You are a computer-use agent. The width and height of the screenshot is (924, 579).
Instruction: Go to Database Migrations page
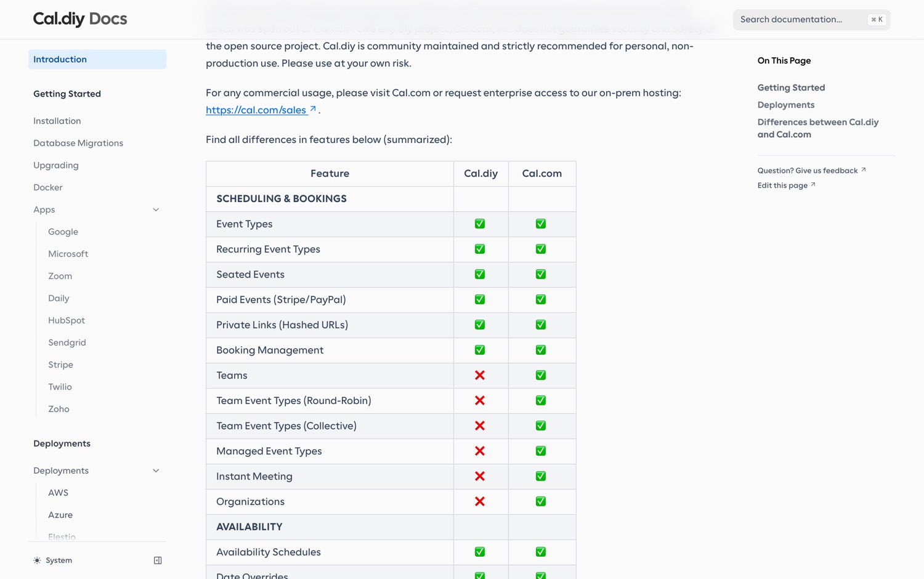(78, 143)
